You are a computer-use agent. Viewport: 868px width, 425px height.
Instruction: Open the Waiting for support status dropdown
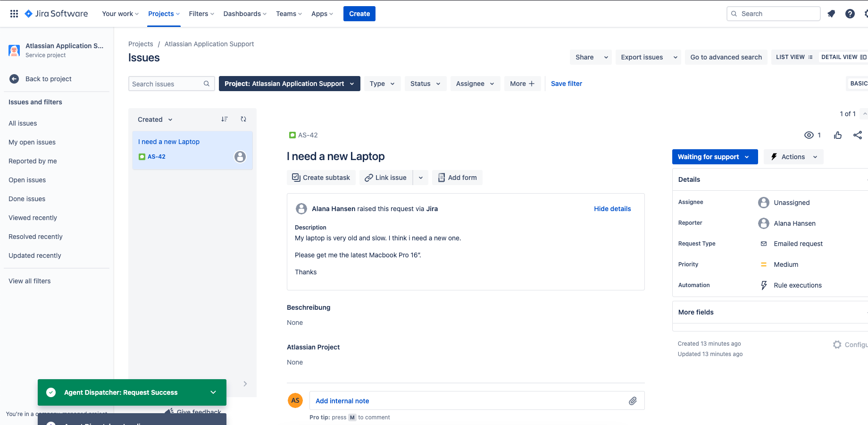tap(715, 157)
